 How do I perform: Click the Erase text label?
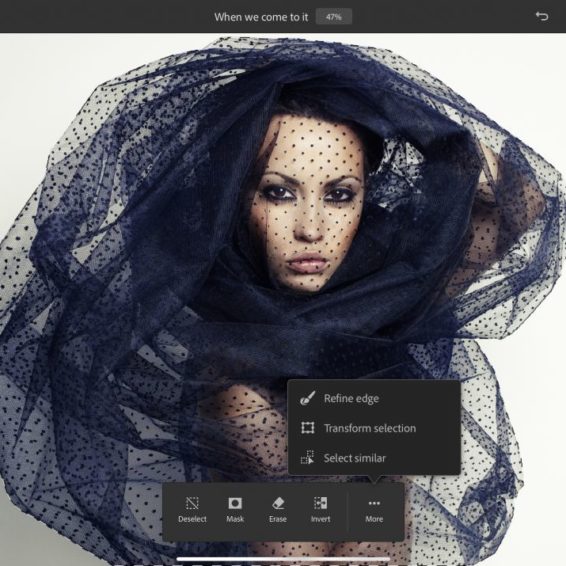(x=278, y=519)
